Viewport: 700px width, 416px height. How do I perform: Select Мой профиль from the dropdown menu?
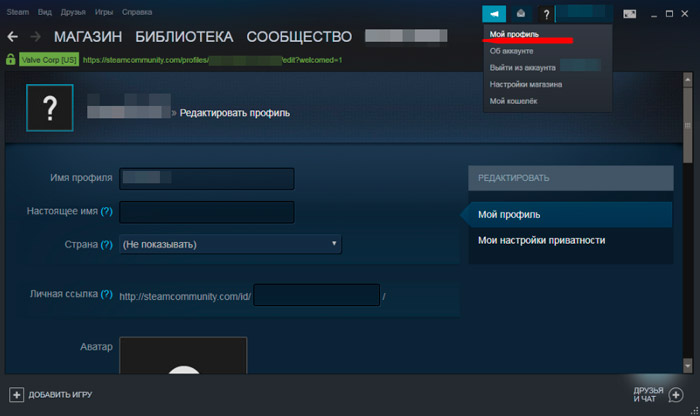click(514, 34)
